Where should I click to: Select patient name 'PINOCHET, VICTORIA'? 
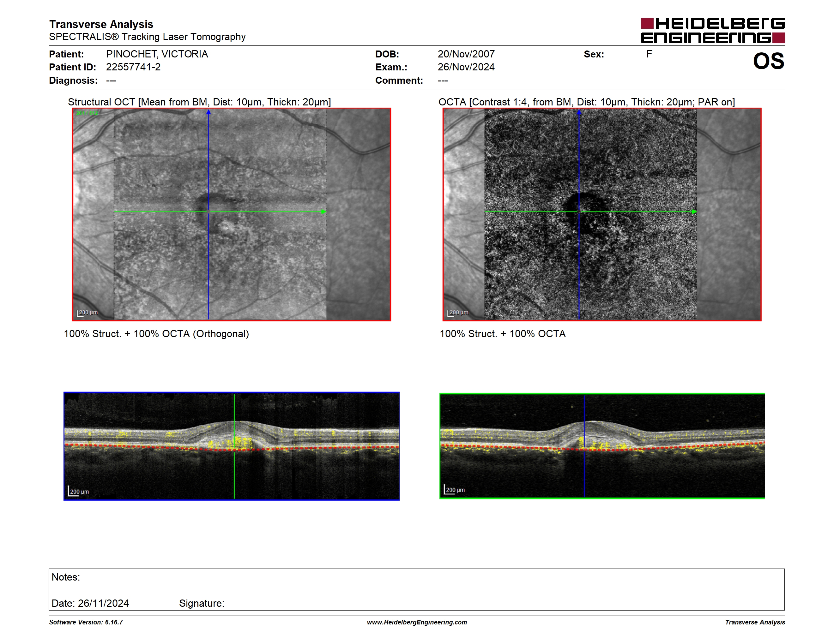157,54
